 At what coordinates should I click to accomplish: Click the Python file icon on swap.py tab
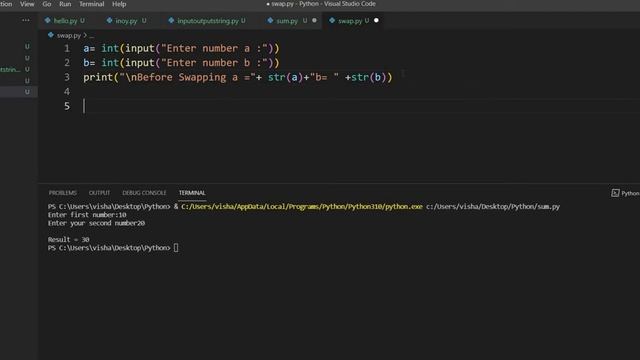pyautogui.click(x=332, y=20)
